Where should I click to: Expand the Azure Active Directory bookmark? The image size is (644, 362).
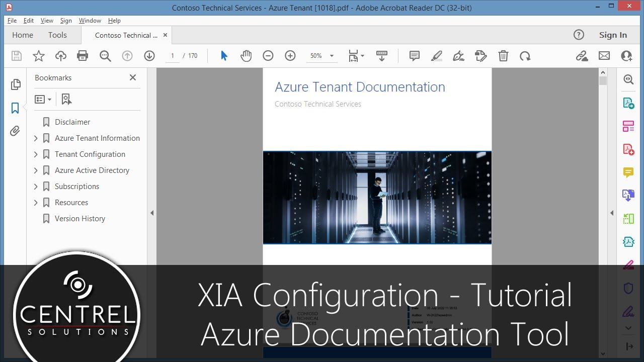point(36,170)
